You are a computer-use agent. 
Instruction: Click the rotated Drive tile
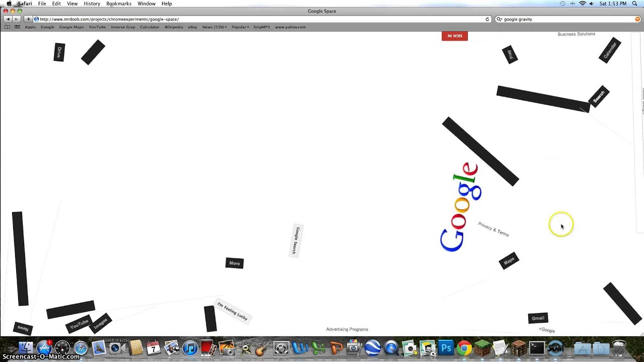(x=59, y=52)
